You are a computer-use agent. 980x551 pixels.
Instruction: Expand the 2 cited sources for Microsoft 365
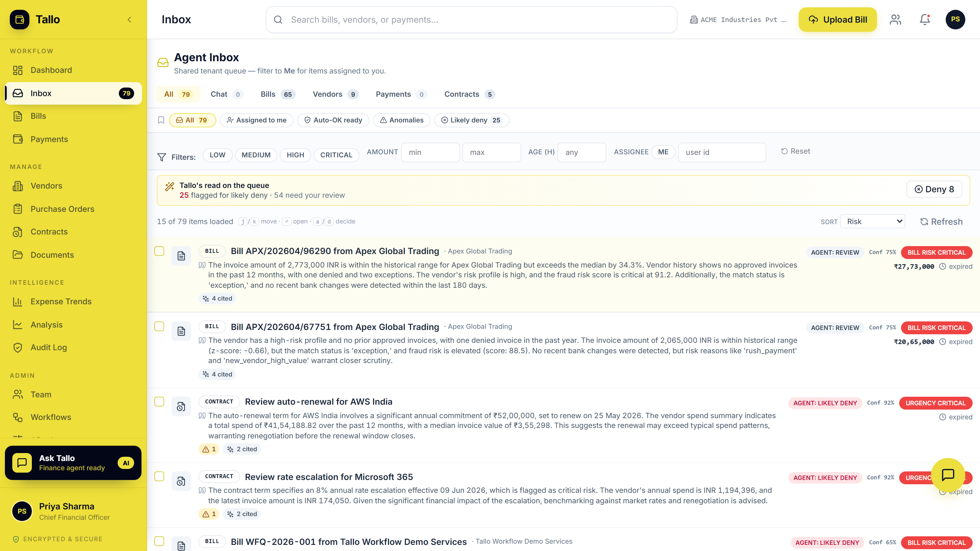coord(242,514)
